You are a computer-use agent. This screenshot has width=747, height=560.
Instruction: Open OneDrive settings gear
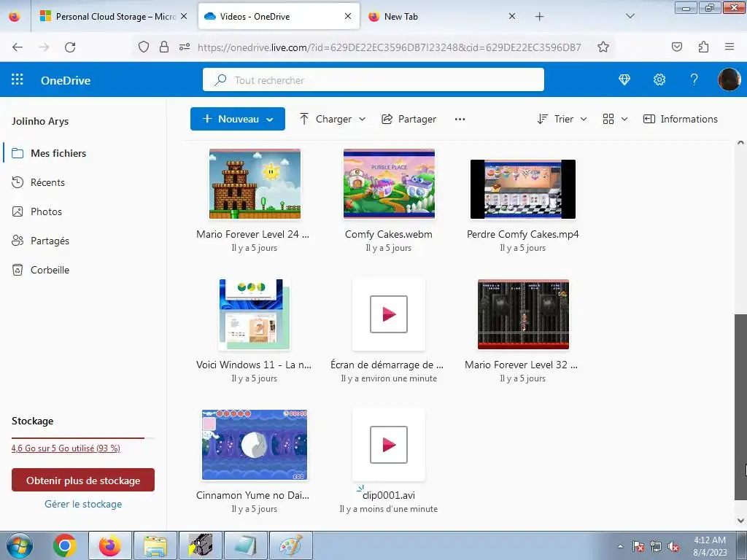pos(659,79)
